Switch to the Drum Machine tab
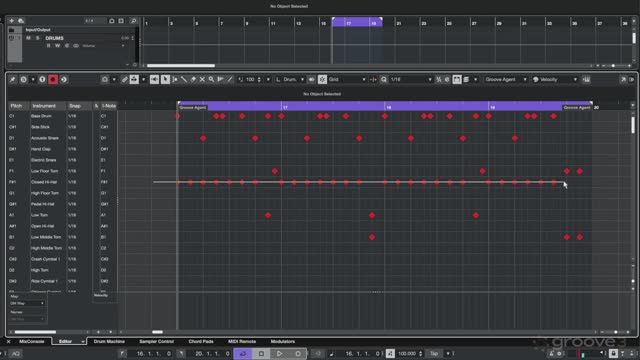Screen dimensions: 640x360 tap(109, 341)
